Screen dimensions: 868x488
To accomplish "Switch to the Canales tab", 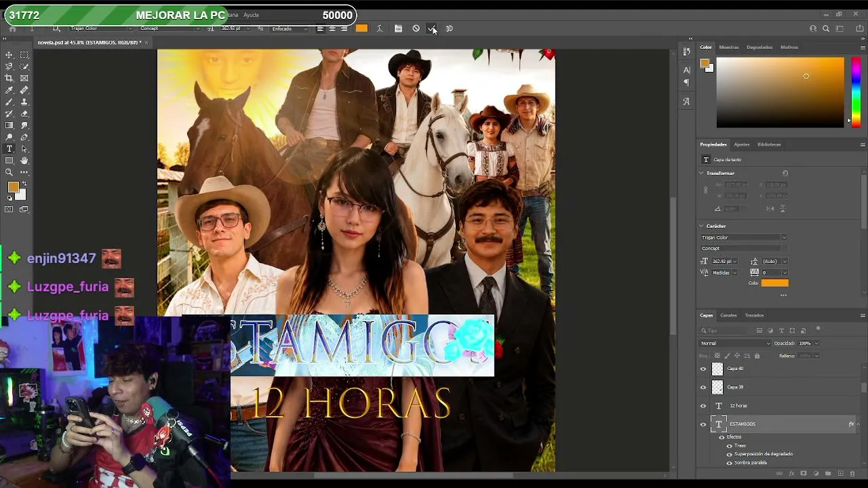I will click(x=728, y=315).
